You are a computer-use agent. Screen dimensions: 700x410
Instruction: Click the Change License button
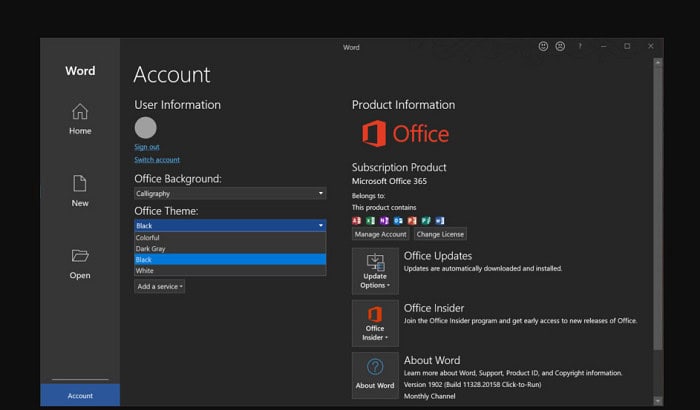pyautogui.click(x=440, y=234)
